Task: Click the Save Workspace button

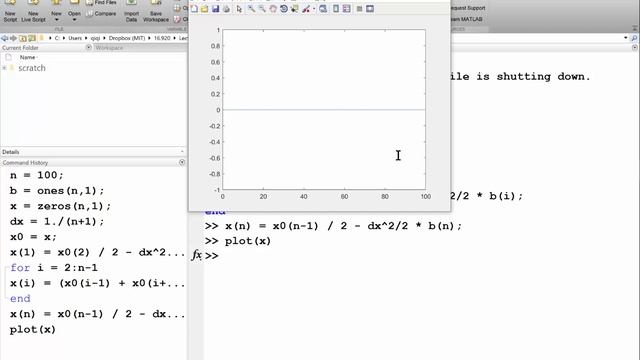Action: [156, 12]
